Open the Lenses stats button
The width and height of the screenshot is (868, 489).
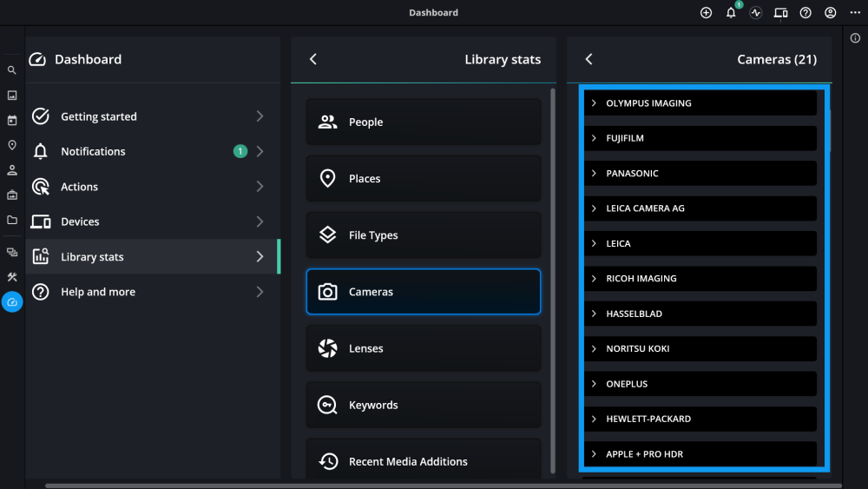coord(424,348)
